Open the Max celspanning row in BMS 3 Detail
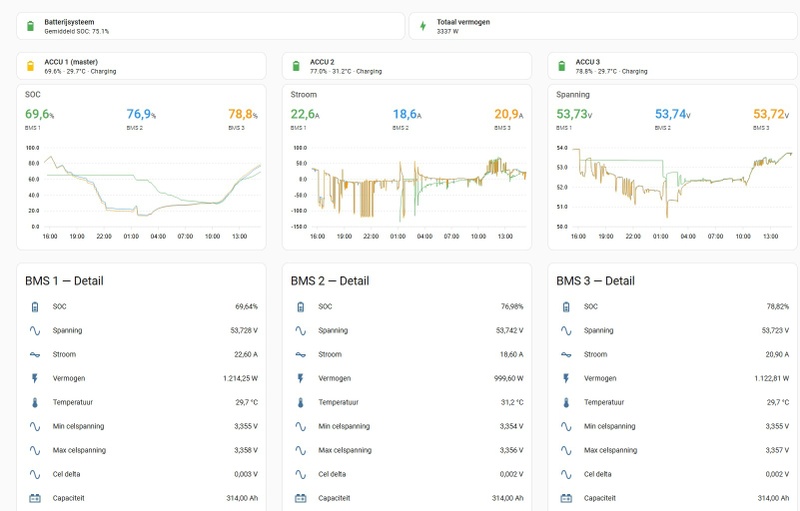This screenshot has height=511, width=800. 672,450
